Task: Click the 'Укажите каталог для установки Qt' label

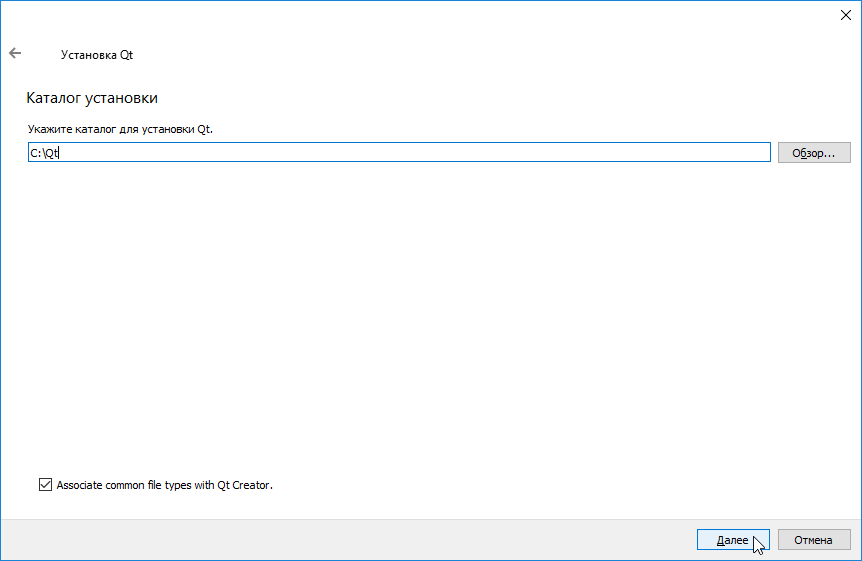Action: [x=120, y=129]
